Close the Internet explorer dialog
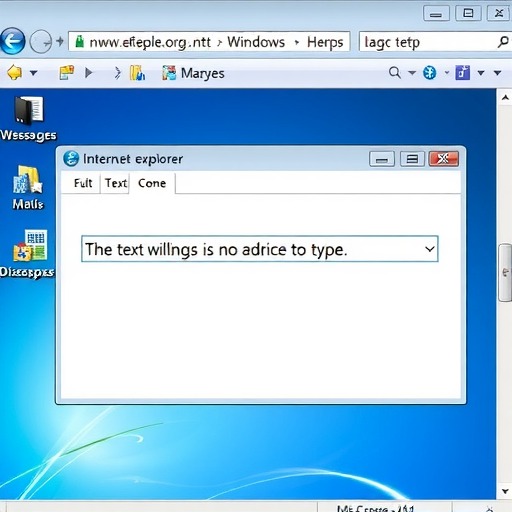Screen dimensions: 512x512 444,159
